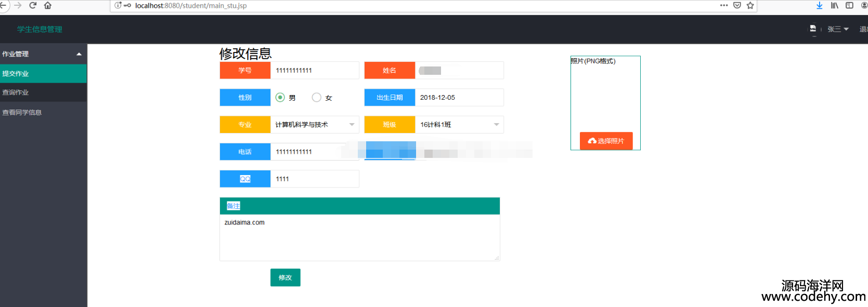Click the 修改信息 page heading
The width and height of the screenshot is (868, 307).
(x=245, y=54)
